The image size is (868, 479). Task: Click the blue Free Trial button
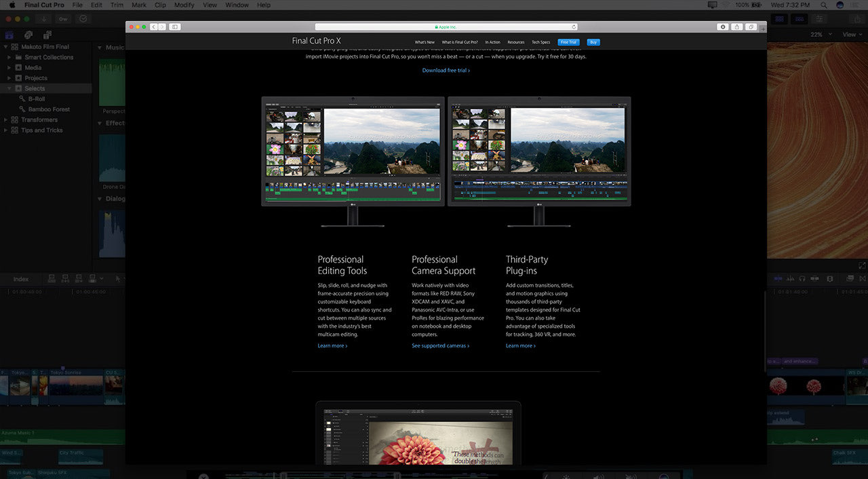568,42
